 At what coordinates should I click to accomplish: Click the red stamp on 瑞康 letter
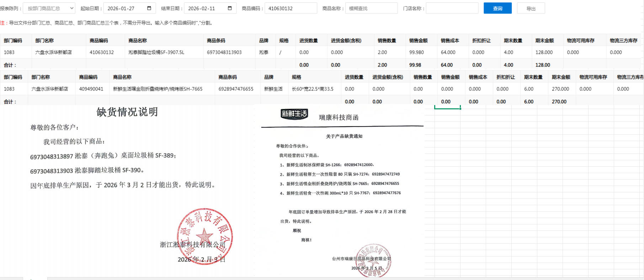tap(373, 261)
